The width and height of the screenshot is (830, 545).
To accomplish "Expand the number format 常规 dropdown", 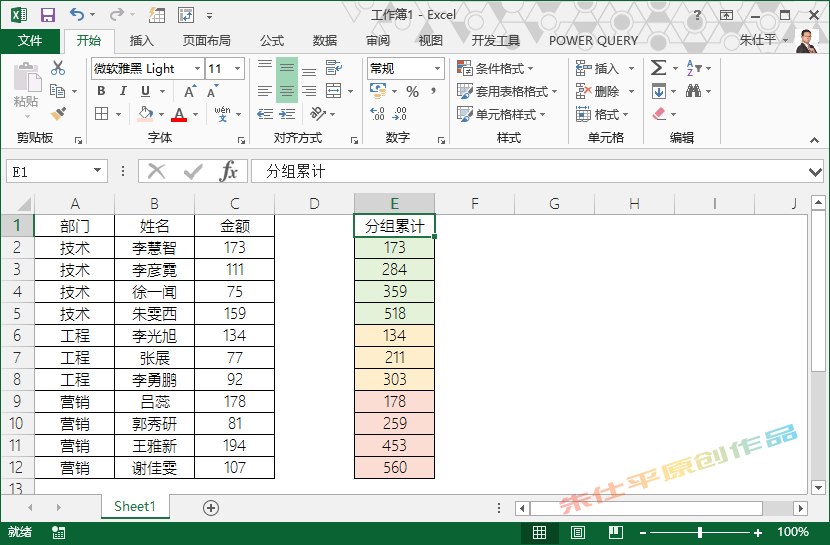I will (437, 68).
